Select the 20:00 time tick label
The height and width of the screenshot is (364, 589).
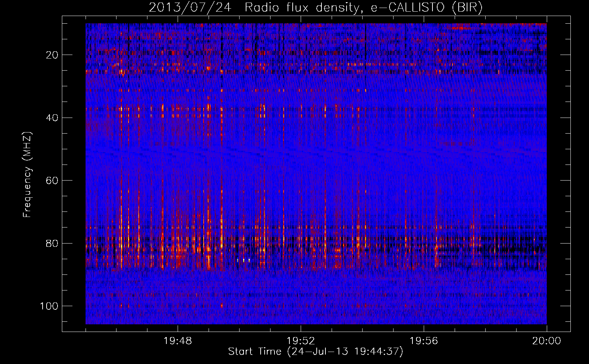click(x=547, y=341)
